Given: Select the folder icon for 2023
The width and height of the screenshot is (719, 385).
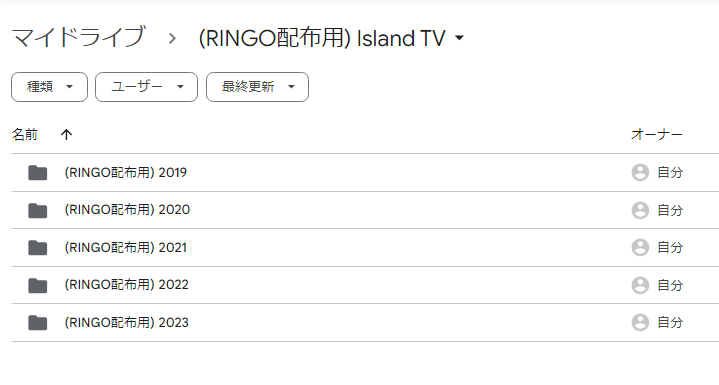Looking at the screenshot, I should [x=38, y=323].
